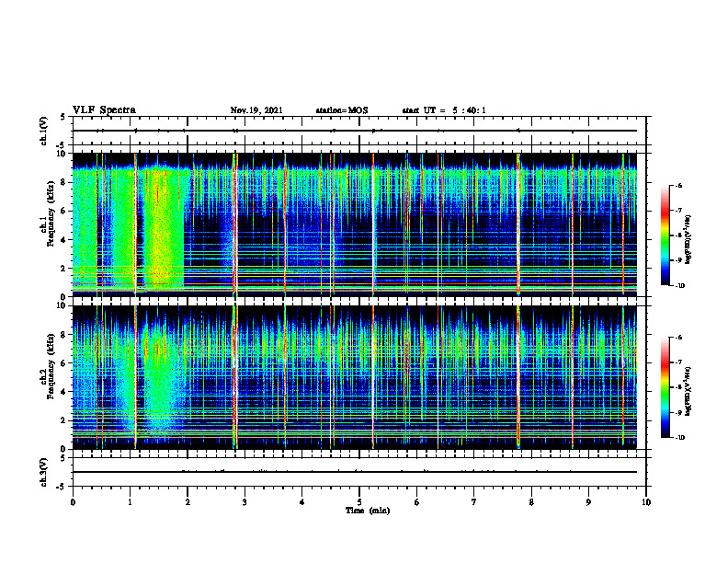Click time axis tick label "4"

[x=302, y=502]
